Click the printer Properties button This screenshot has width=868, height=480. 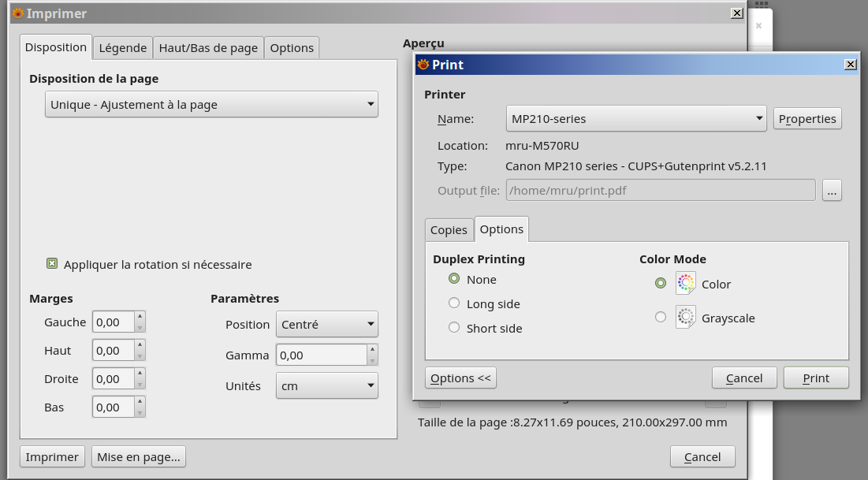(x=807, y=119)
